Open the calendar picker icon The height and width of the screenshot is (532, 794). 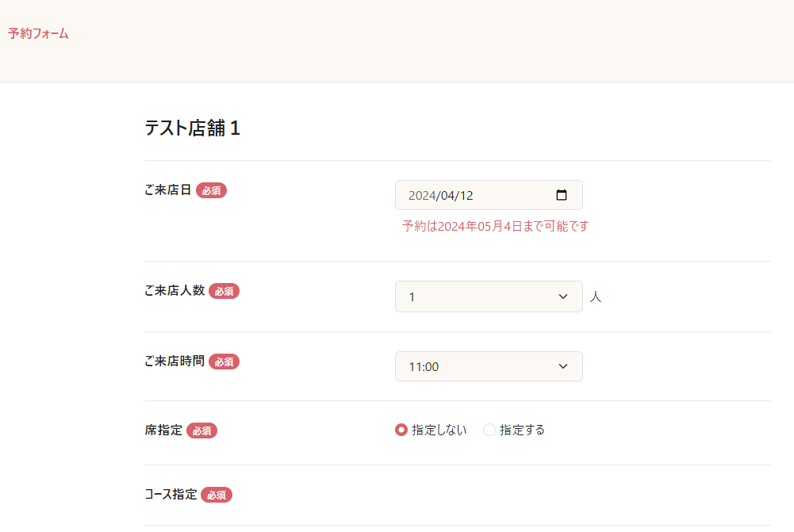562,195
